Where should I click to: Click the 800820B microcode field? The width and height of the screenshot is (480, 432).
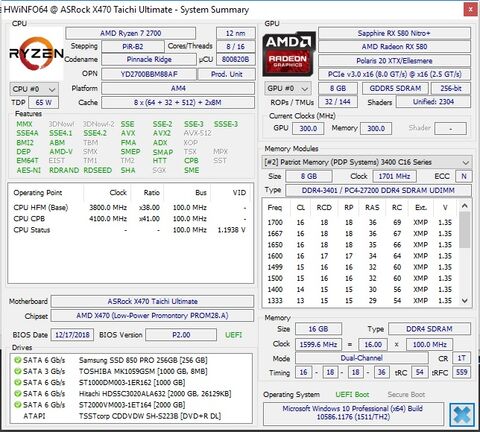[236, 60]
